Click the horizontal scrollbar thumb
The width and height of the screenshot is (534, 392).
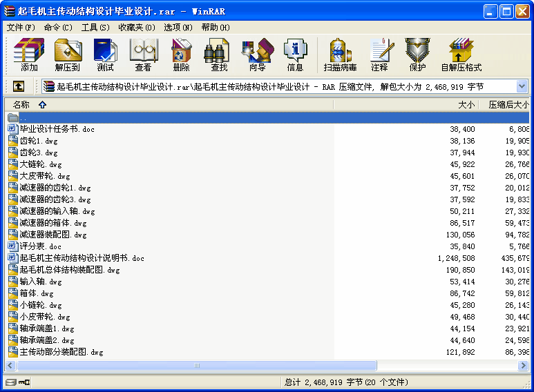pos(196,366)
